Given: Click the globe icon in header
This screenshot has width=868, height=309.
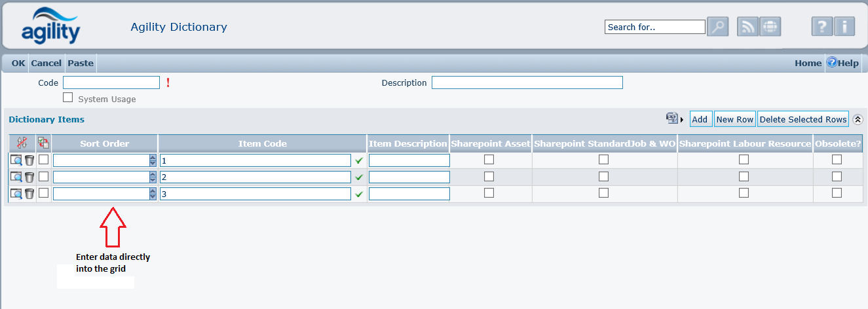Looking at the screenshot, I should (770, 27).
